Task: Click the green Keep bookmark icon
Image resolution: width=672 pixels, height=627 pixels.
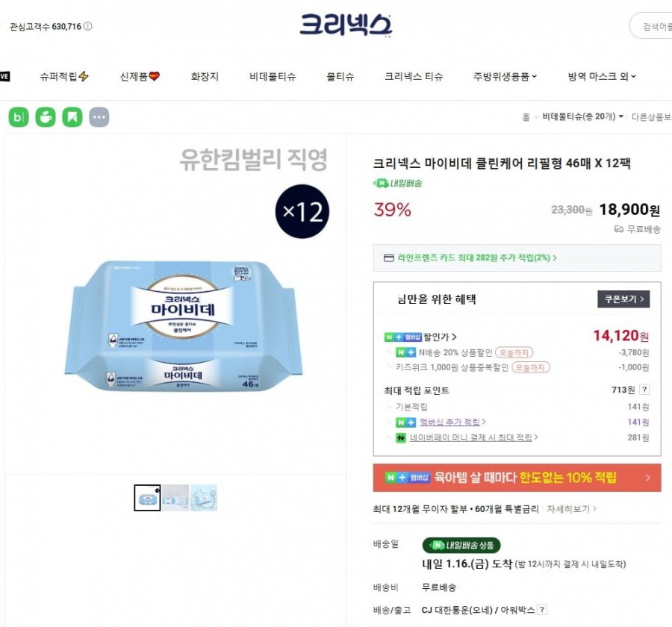Action: click(72, 117)
